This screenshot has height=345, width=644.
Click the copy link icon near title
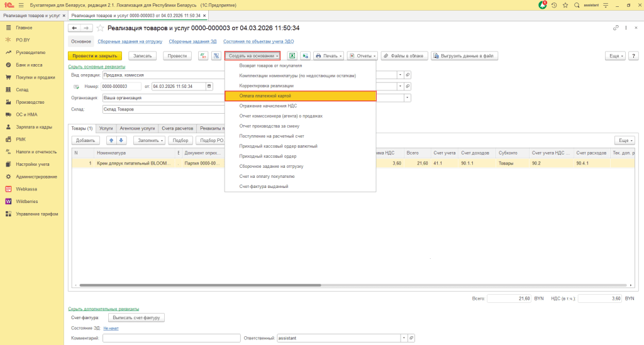616,28
